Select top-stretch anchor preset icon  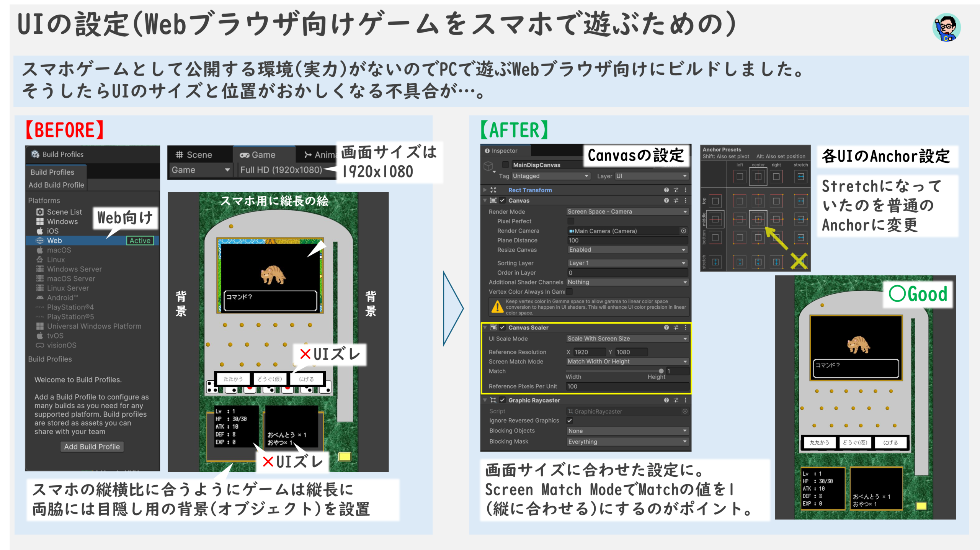[x=800, y=201]
